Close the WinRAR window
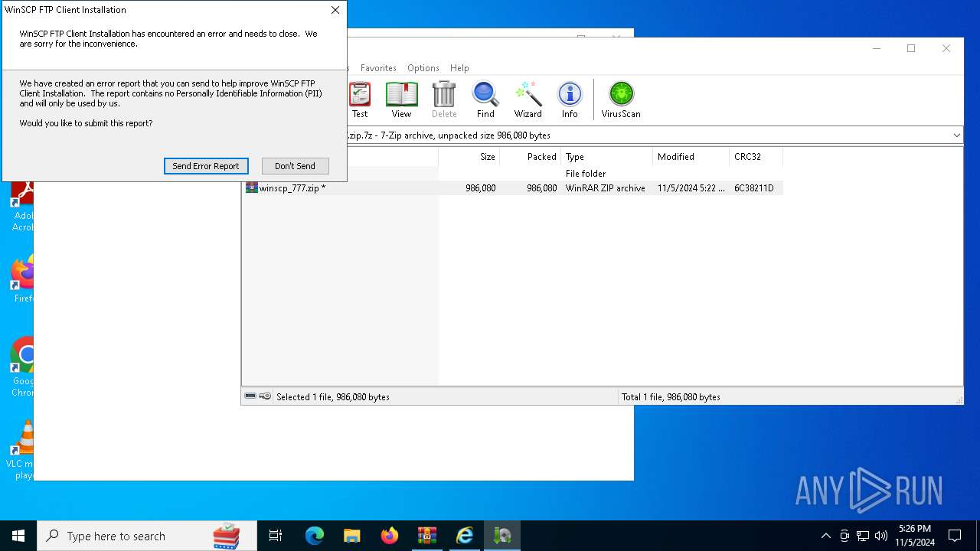This screenshot has height=551, width=980. (x=946, y=48)
